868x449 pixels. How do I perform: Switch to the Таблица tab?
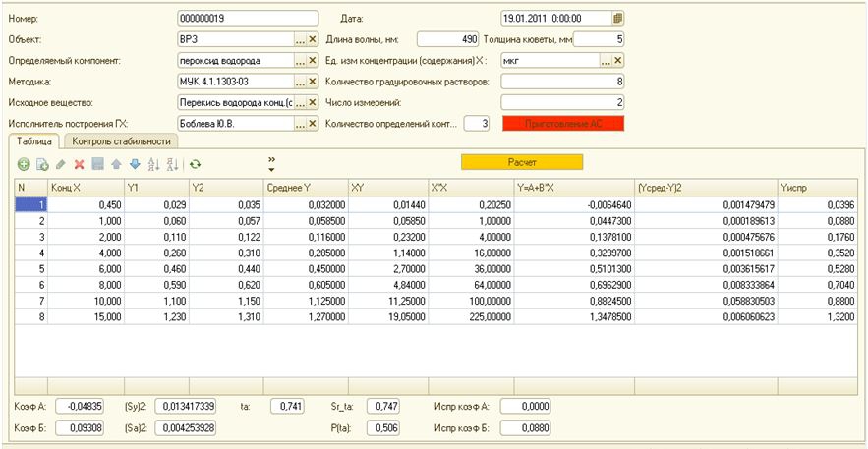point(34,141)
